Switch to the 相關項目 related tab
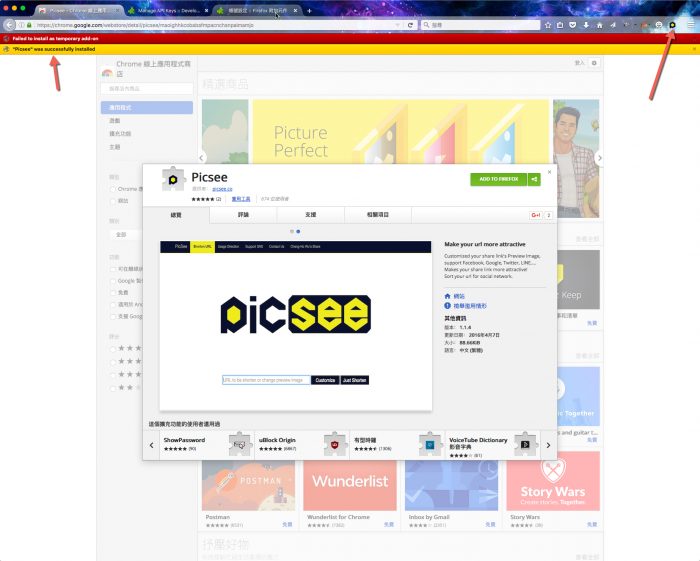The image size is (700, 561). coord(378,215)
